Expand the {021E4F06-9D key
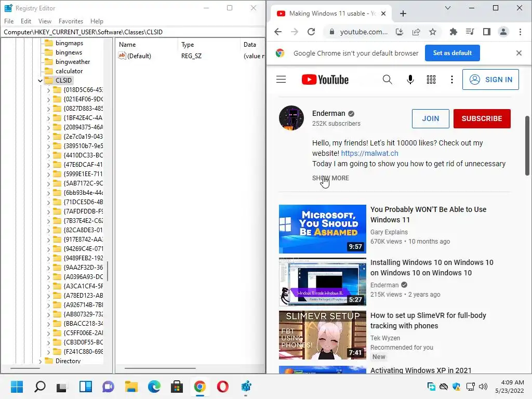Viewport: 532px width, 399px height. click(48, 99)
